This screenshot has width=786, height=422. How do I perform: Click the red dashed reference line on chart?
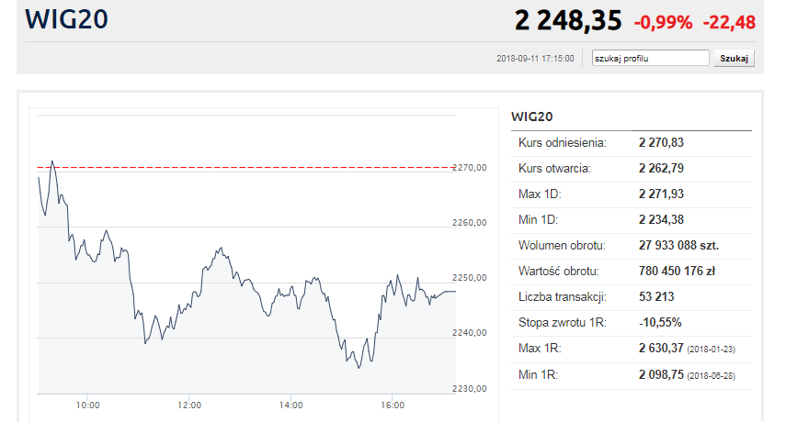coord(245,167)
